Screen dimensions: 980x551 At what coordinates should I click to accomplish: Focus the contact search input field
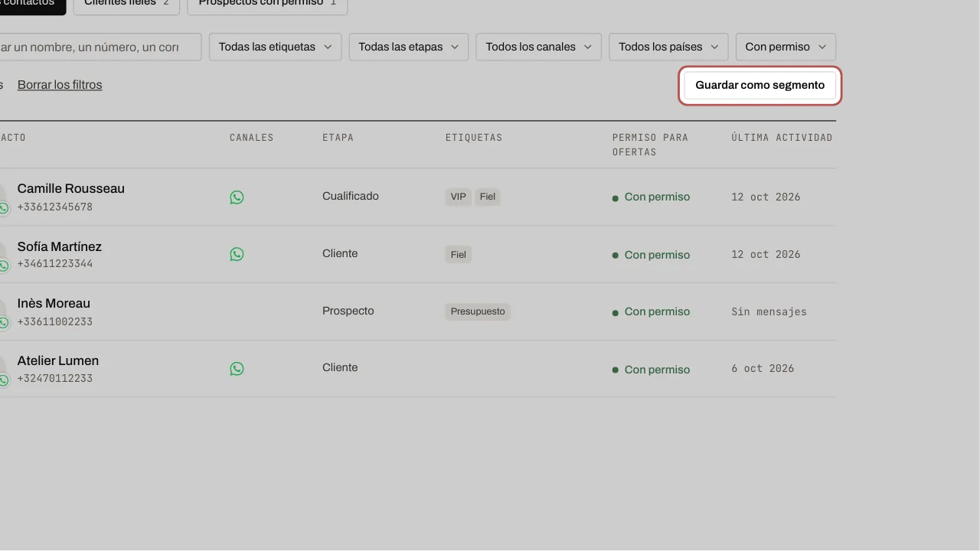[x=100, y=47]
